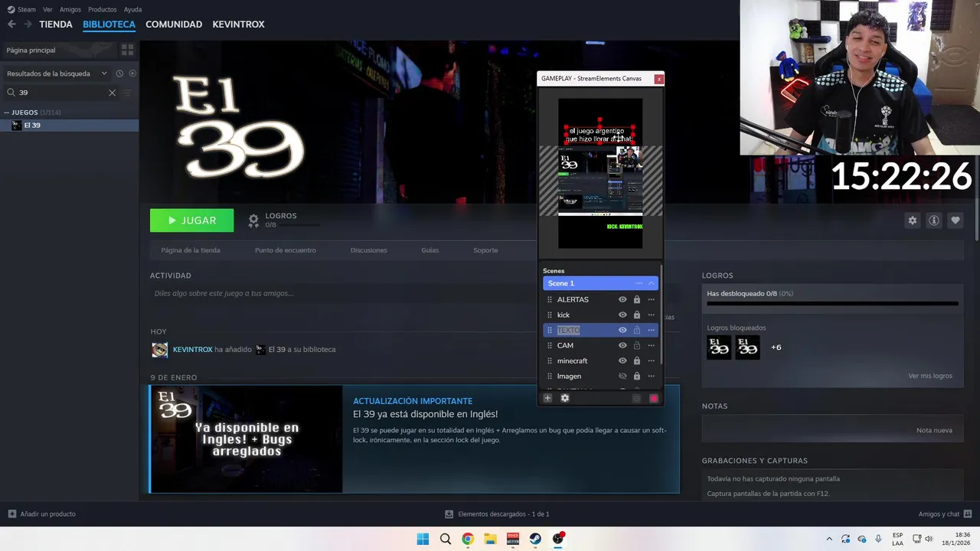Hide the ALERTAS layer

(x=622, y=299)
